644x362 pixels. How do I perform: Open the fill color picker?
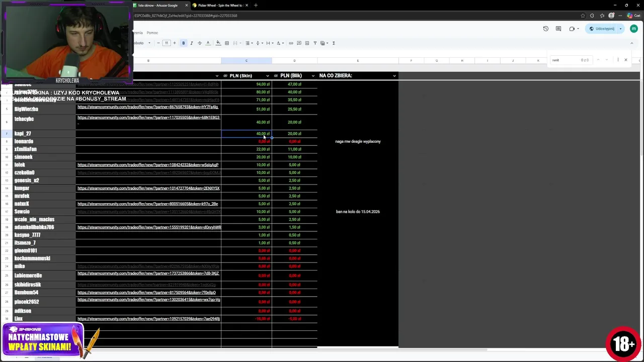tap(218, 43)
